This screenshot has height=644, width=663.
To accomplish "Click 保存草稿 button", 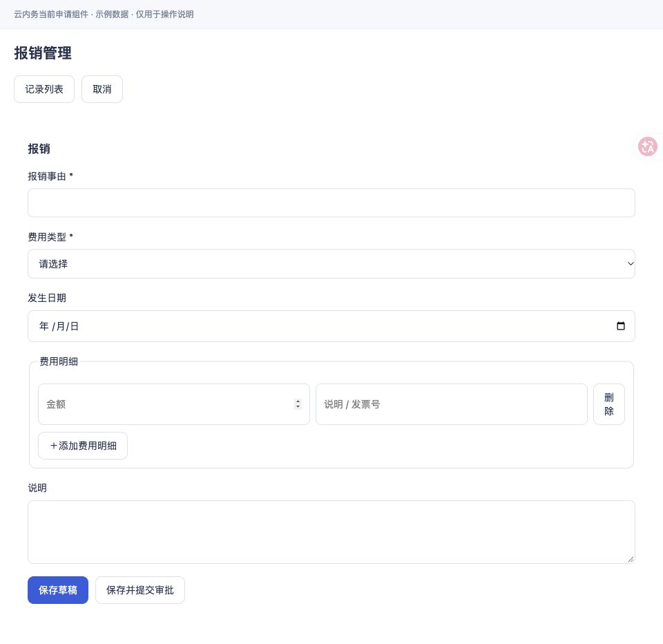I will click(x=58, y=590).
